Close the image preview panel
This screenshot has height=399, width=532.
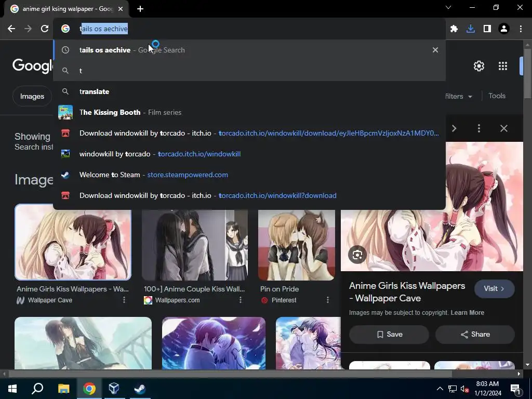(504, 128)
